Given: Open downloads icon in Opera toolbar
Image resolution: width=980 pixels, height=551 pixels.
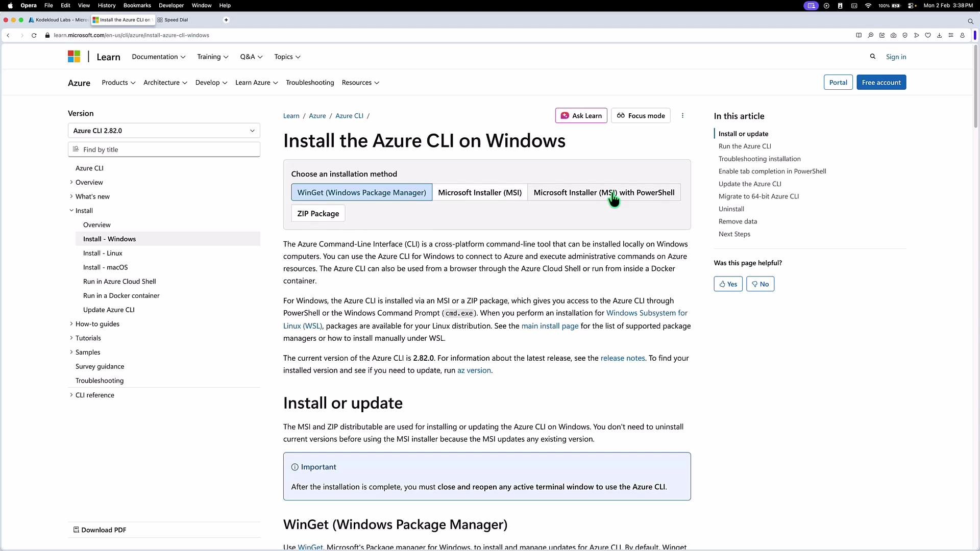Looking at the screenshot, I should click(939, 35).
